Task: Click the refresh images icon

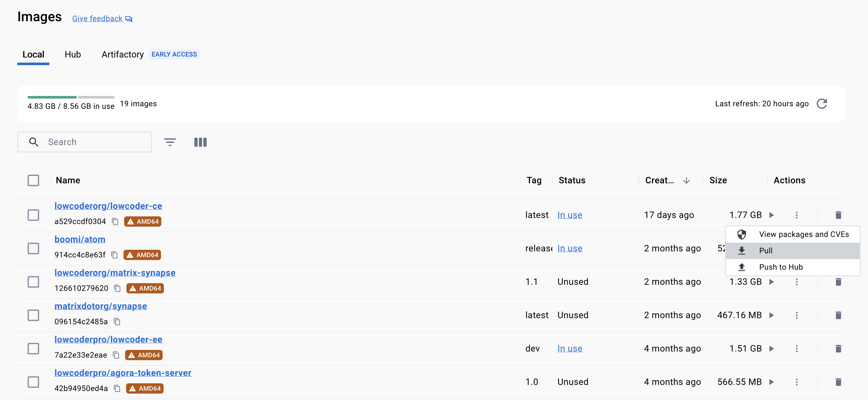Action: (x=821, y=104)
